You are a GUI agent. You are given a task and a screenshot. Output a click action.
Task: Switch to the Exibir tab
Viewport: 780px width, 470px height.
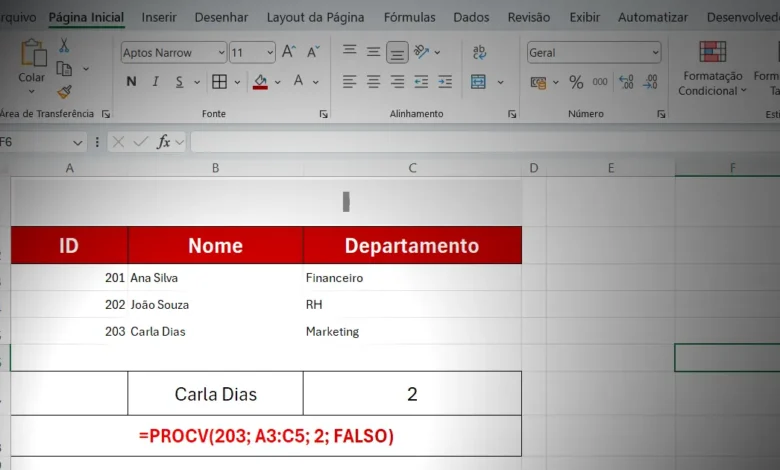(x=585, y=17)
